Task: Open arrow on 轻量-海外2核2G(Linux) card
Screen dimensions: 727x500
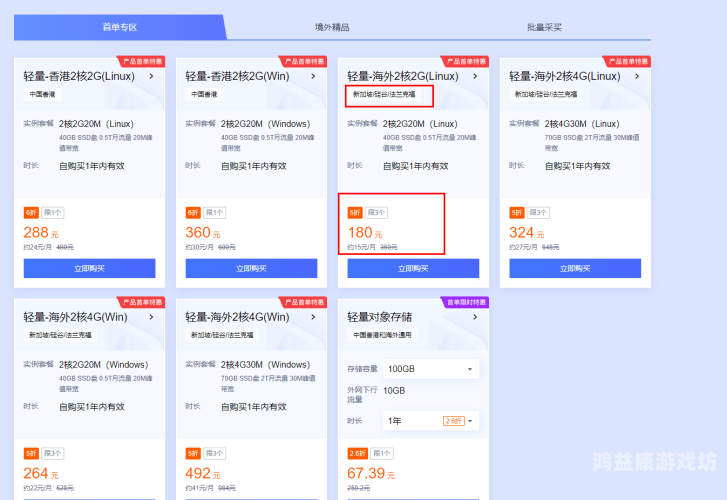Action: click(x=474, y=76)
